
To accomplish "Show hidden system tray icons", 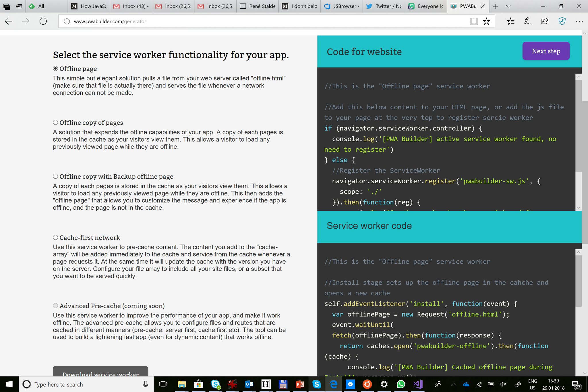I will [x=453, y=384].
